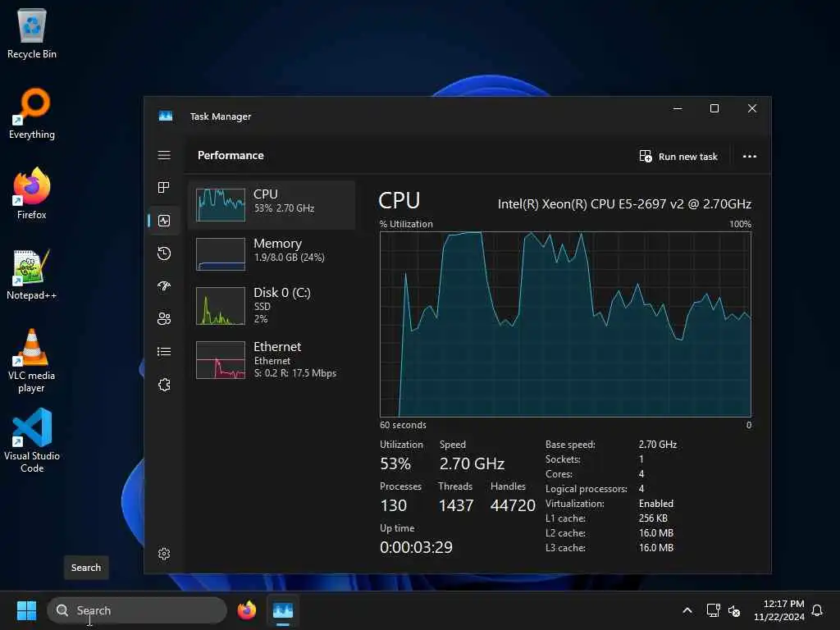Screen dimensions: 840x630
Task: Click the Base speed label
Action: [x=570, y=445]
